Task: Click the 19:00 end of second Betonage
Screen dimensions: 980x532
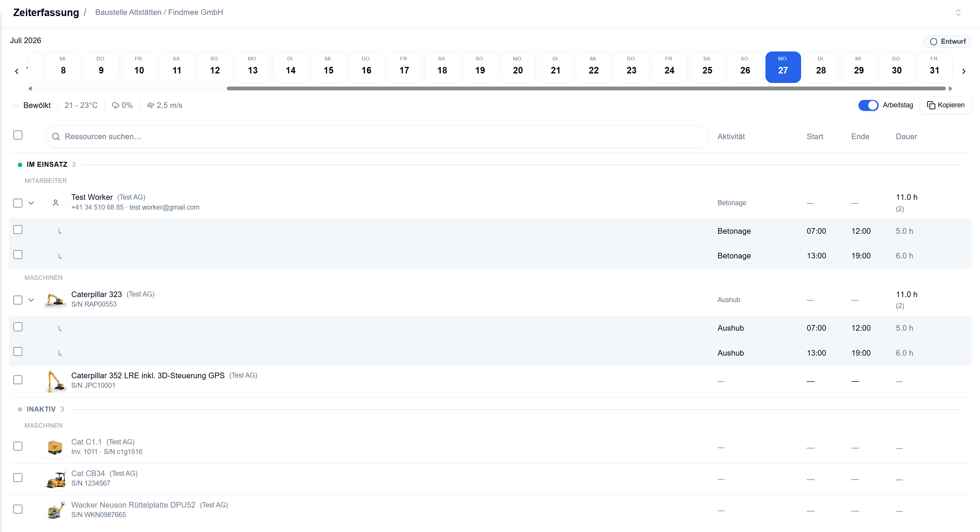Action: click(861, 256)
